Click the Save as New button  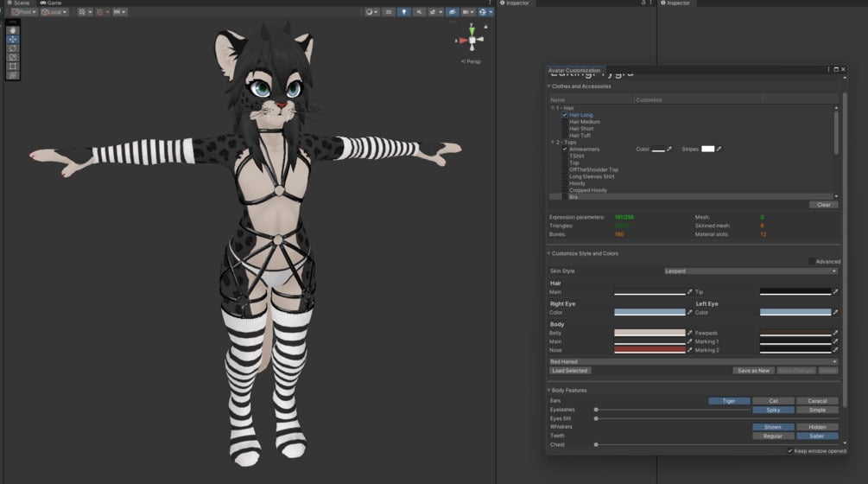click(753, 371)
